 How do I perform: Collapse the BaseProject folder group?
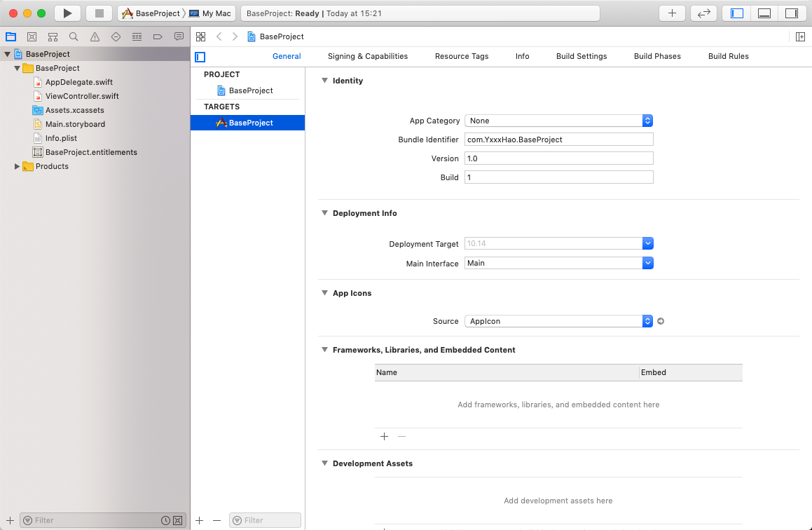17,68
